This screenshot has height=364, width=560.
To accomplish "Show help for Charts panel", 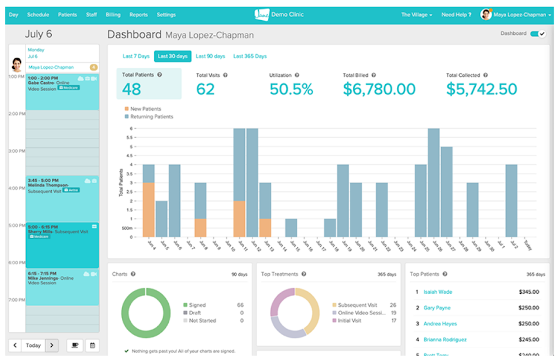I will [133, 274].
